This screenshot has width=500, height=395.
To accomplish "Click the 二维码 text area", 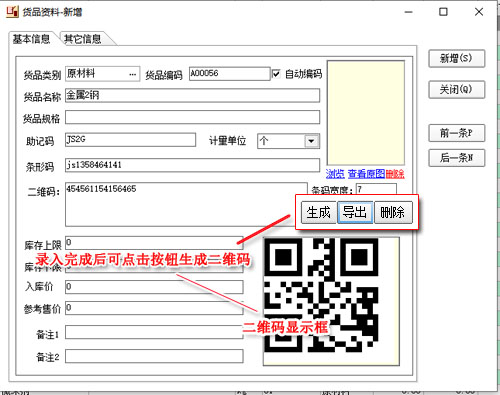I will tap(186, 204).
